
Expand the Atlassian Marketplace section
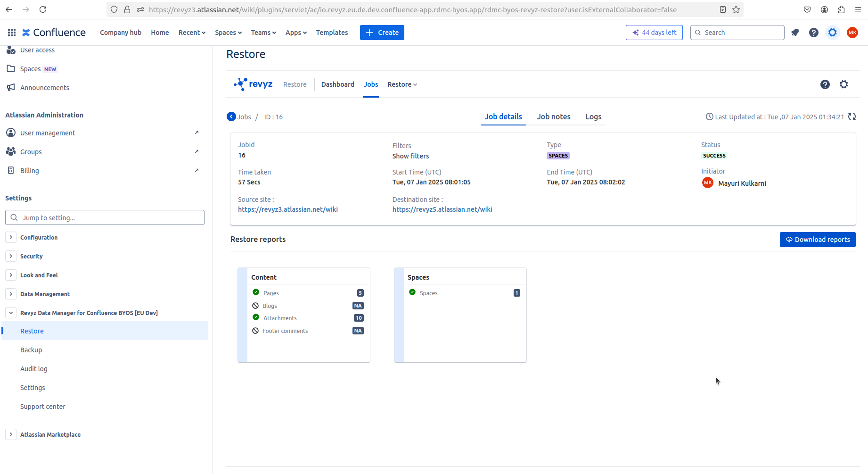point(11,434)
